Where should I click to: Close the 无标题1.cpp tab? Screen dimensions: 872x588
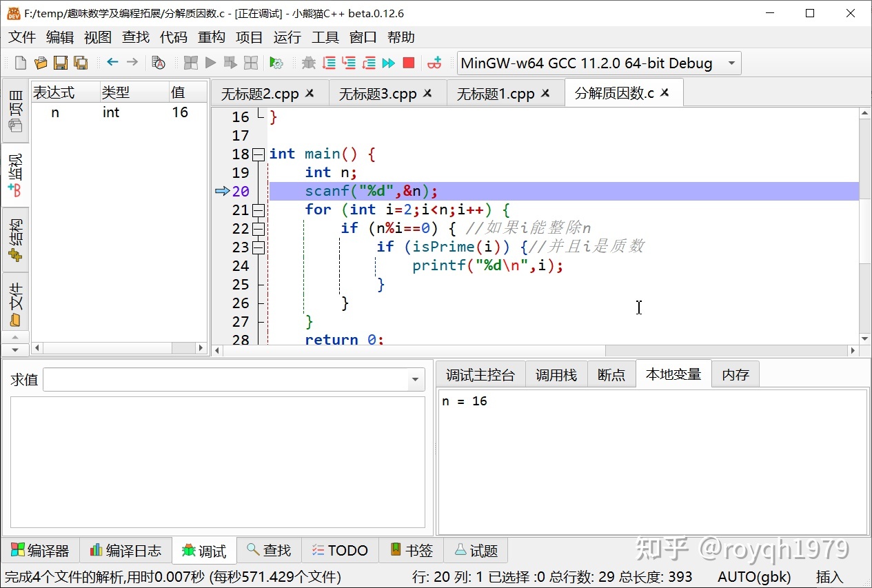[545, 93]
